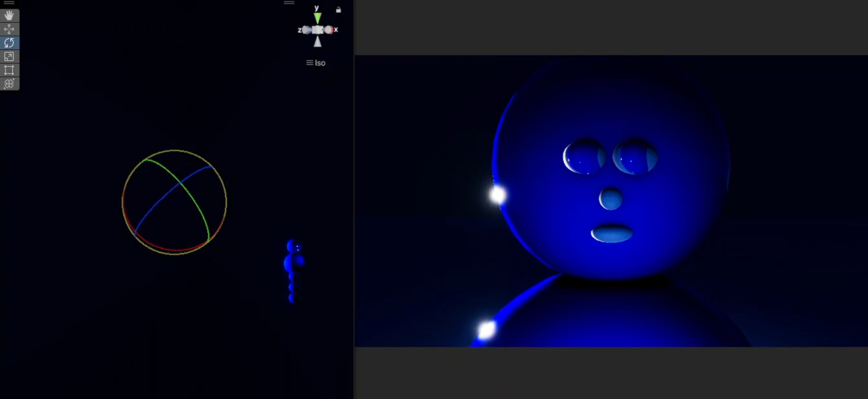Click the center cube of orientation gizmo
868x399 pixels.
[317, 30]
